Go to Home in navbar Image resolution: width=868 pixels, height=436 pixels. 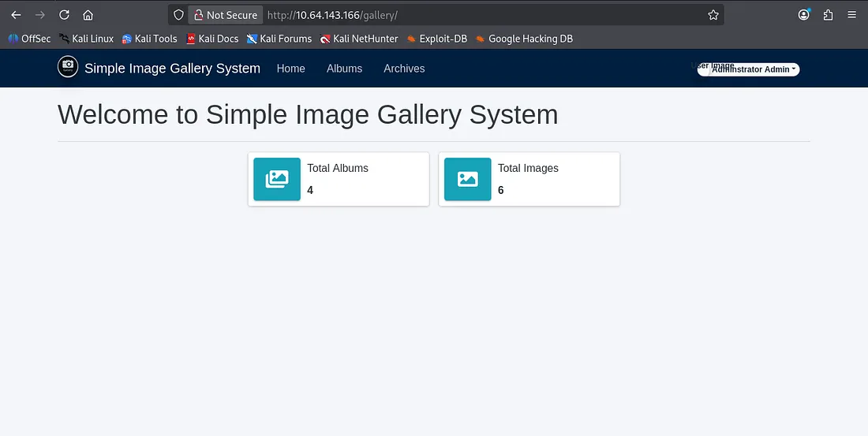[x=290, y=69]
